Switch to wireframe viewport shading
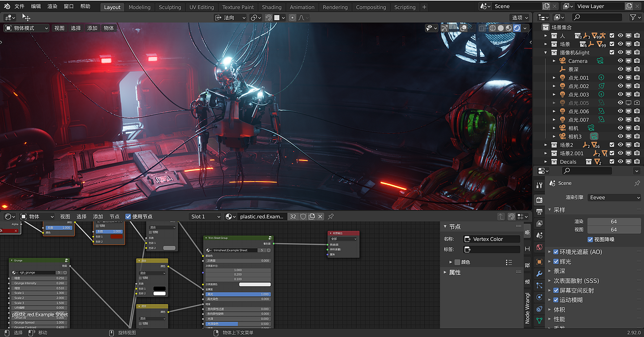Screen dimensions: 644x337 click(493, 28)
